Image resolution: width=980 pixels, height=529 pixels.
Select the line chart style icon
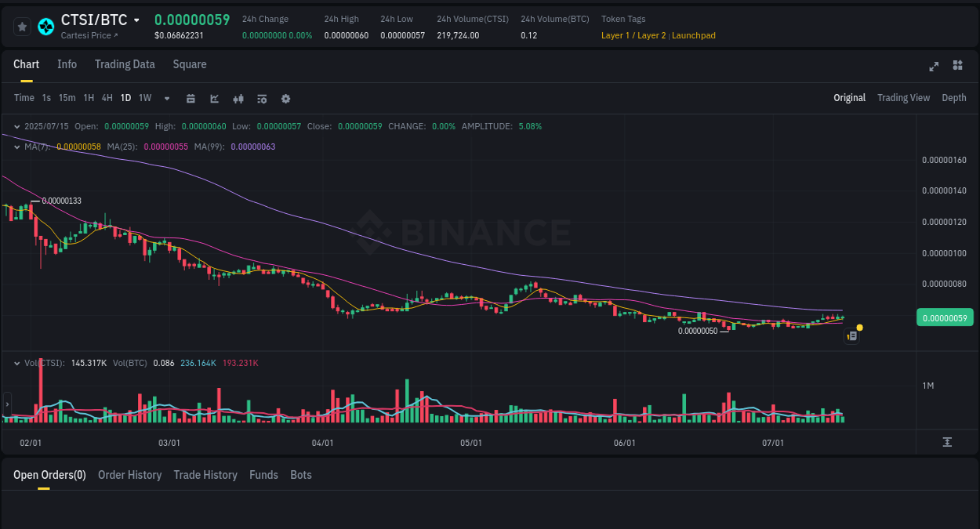213,98
